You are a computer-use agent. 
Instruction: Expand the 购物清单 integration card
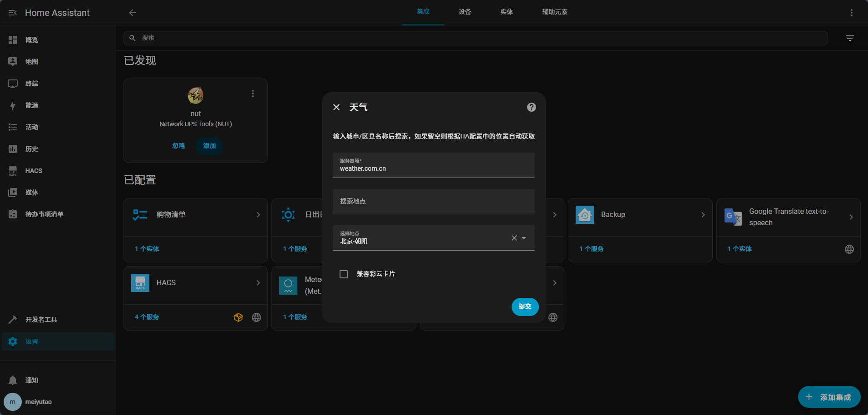(258, 215)
